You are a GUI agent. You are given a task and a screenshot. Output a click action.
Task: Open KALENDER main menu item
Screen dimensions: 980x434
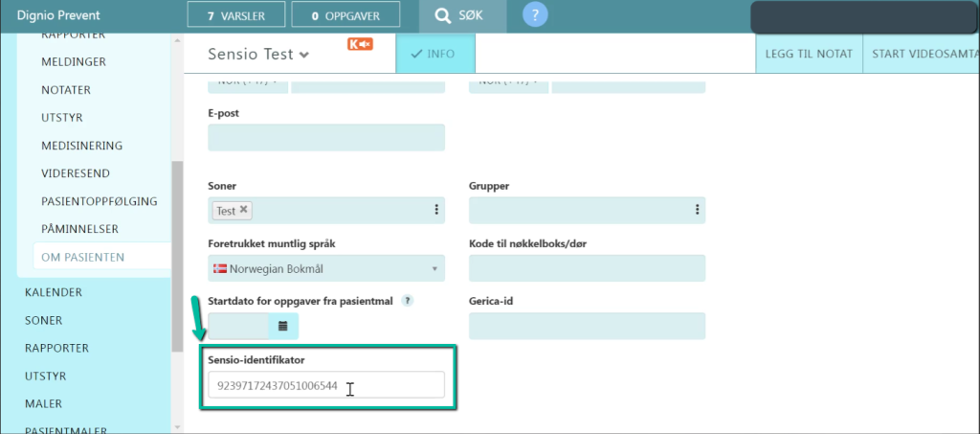coord(54,292)
